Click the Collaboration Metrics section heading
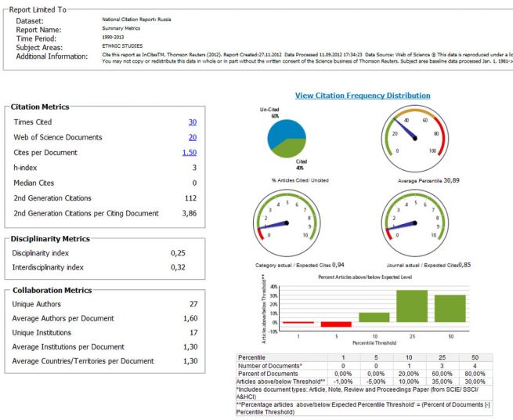The width and height of the screenshot is (513, 420). 52,291
